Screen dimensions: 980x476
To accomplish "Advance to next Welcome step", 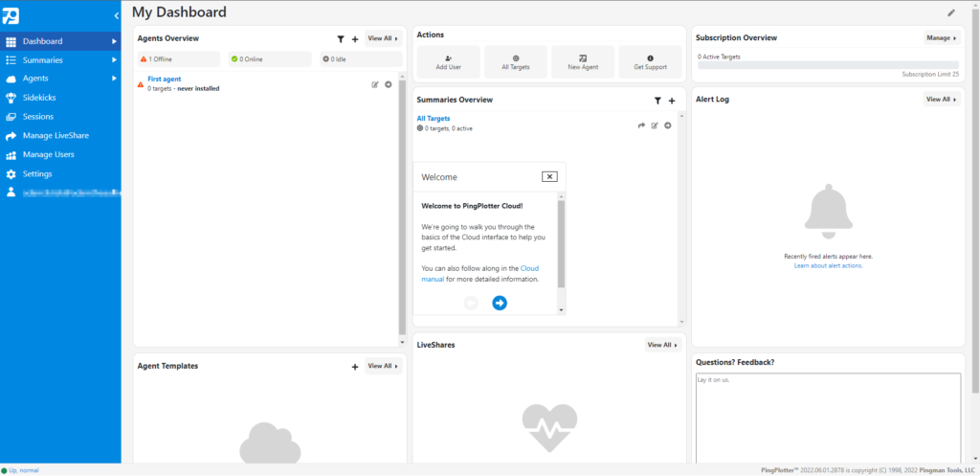I will pos(500,303).
